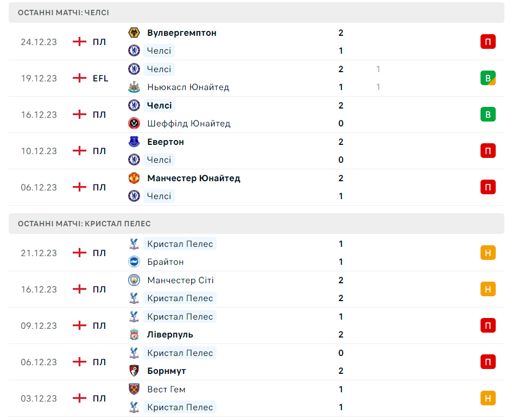This screenshot has height=420, width=512.
Task: Click the Bournemouth club crest icon
Action: pos(134,371)
